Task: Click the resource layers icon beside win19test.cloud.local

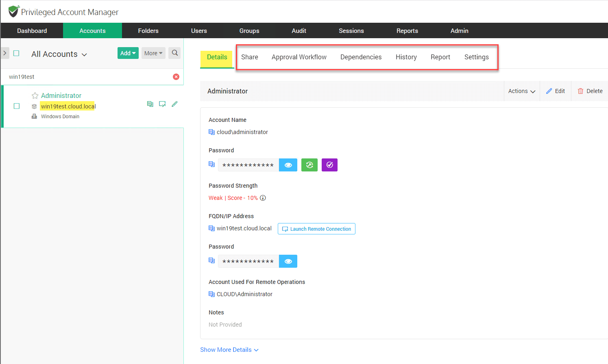Action: coord(34,106)
